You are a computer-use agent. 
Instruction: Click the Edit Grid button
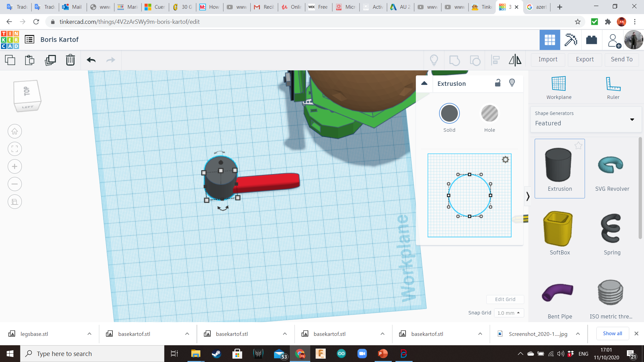505,299
